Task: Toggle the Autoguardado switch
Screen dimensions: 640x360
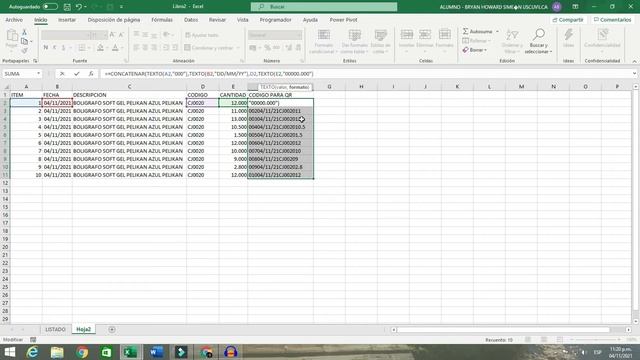Action: pyautogui.click(x=50, y=7)
